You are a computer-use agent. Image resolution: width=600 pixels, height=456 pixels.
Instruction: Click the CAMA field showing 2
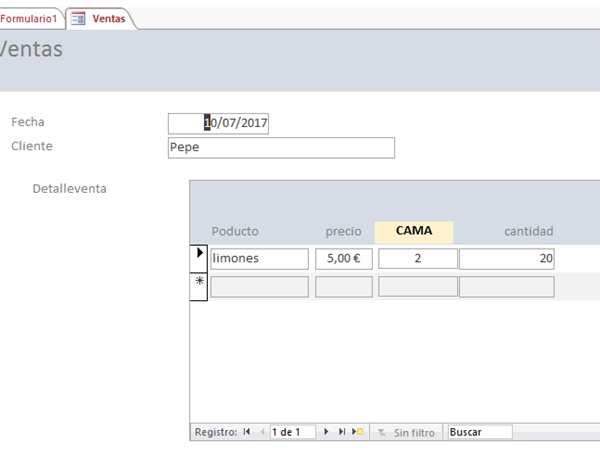pos(417,258)
